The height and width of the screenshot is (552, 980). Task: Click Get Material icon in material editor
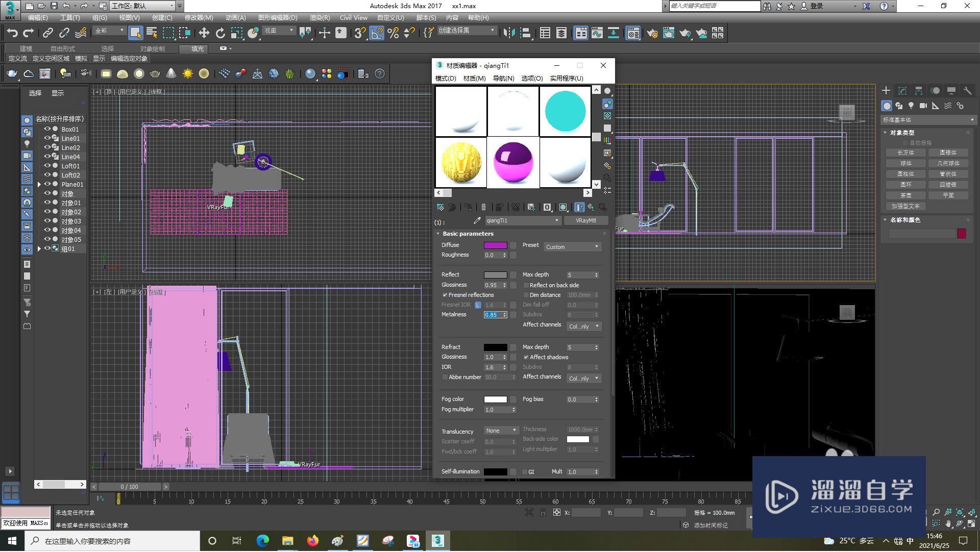point(440,207)
